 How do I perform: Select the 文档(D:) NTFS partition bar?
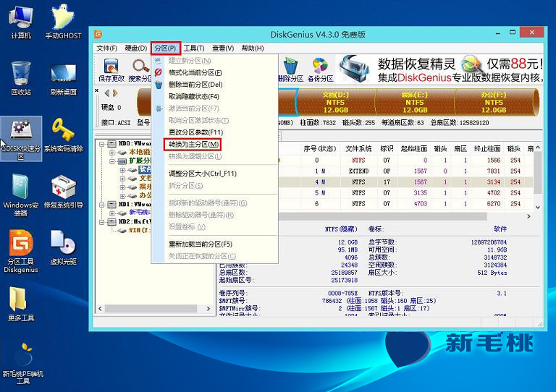[335, 102]
